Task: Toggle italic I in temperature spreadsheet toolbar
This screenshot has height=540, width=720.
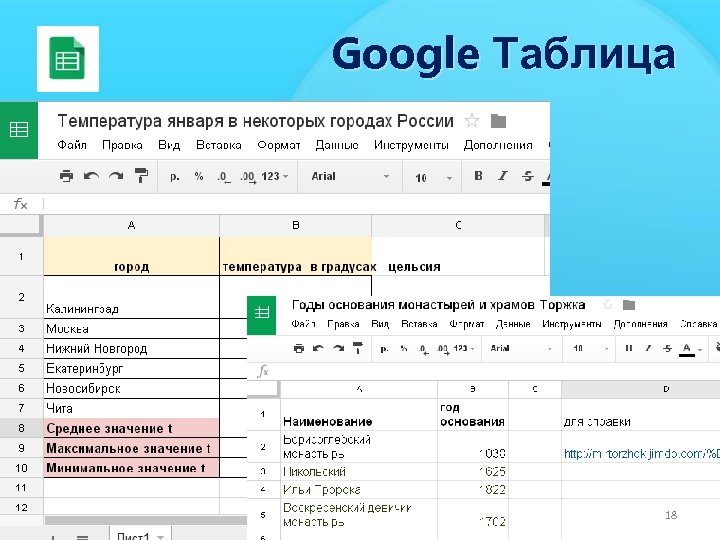Action: tap(503, 175)
